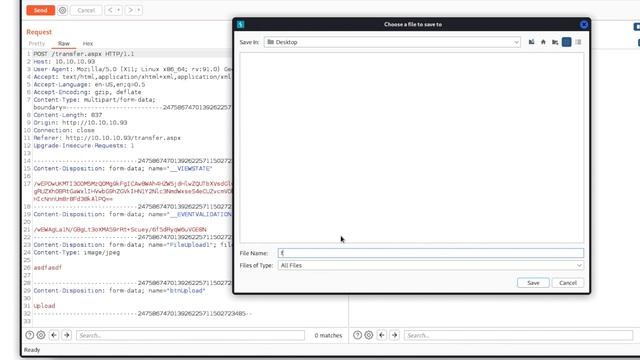Go to previous request with back arrow
This screenshot has height=360, width=640.
point(110,10)
